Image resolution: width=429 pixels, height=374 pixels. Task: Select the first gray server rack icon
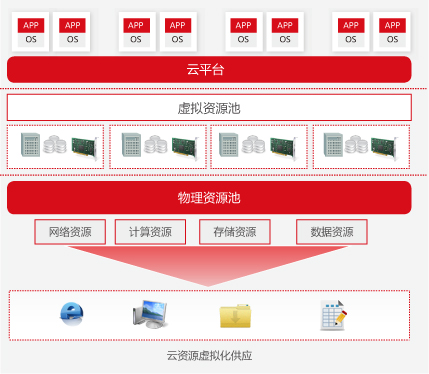[30, 145]
